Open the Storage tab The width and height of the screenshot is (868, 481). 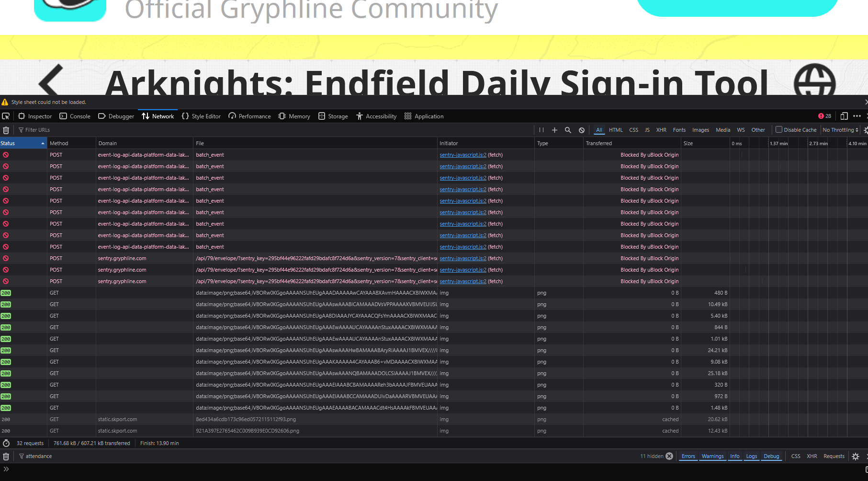[x=333, y=116]
